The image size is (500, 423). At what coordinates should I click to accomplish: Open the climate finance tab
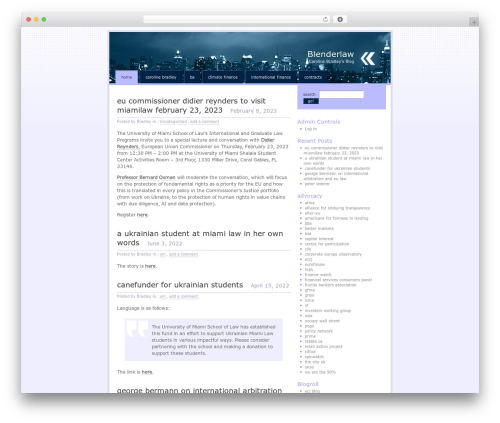click(223, 77)
